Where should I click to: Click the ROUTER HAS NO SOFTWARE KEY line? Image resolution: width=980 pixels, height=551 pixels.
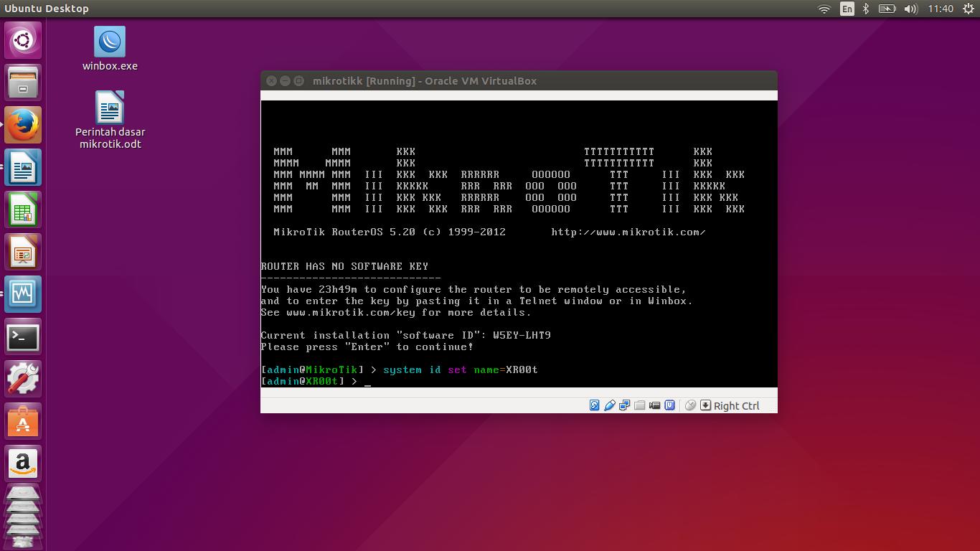pos(344,266)
